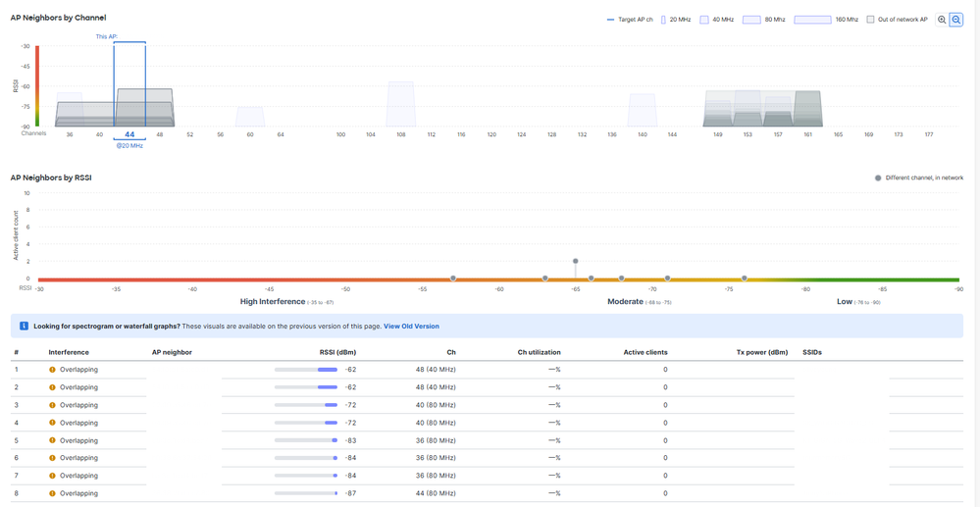Click the warning icon in row 2
Image resolution: width=980 pixels, height=507 pixels.
click(53, 387)
